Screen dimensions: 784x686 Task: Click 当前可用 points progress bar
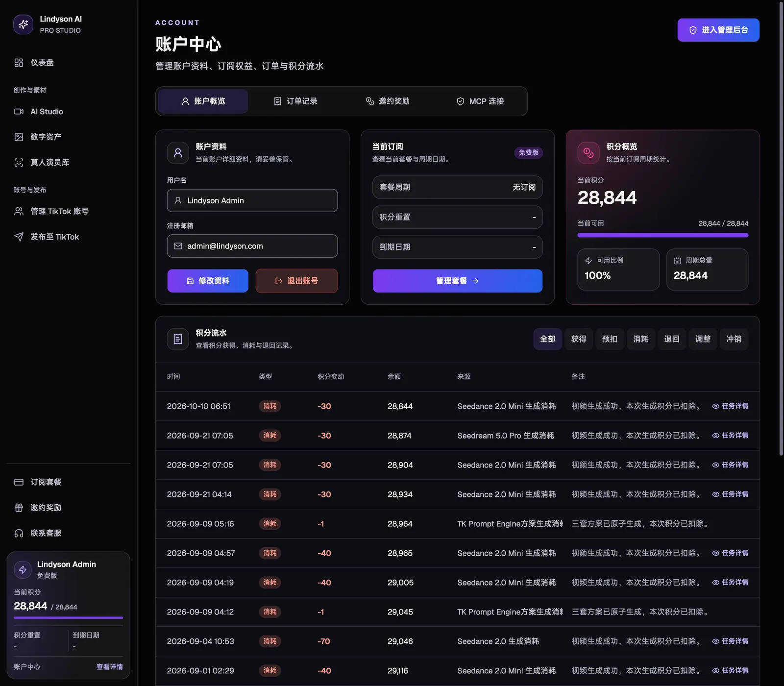663,235
